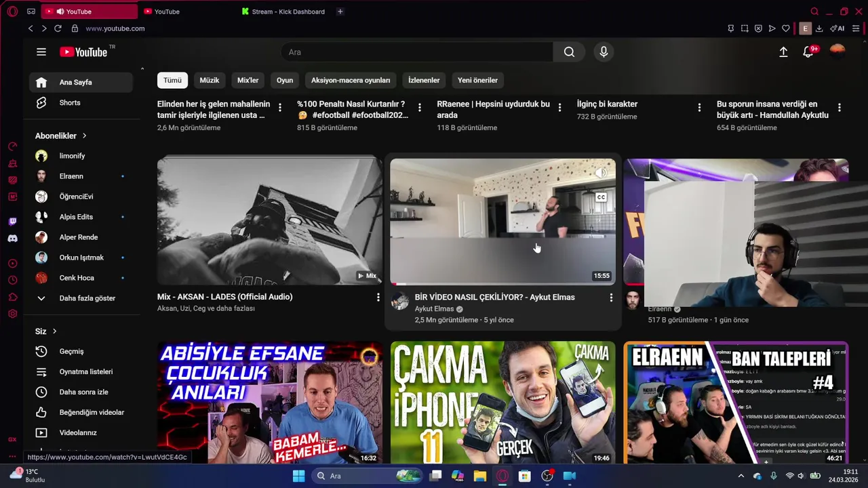
Task: Select Aksiyon-macera oyunları chip
Action: click(x=351, y=80)
